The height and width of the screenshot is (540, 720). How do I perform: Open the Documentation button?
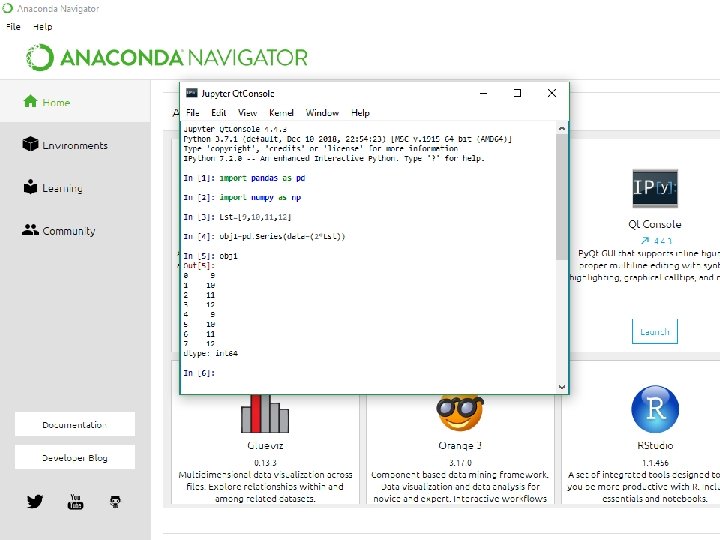75,424
